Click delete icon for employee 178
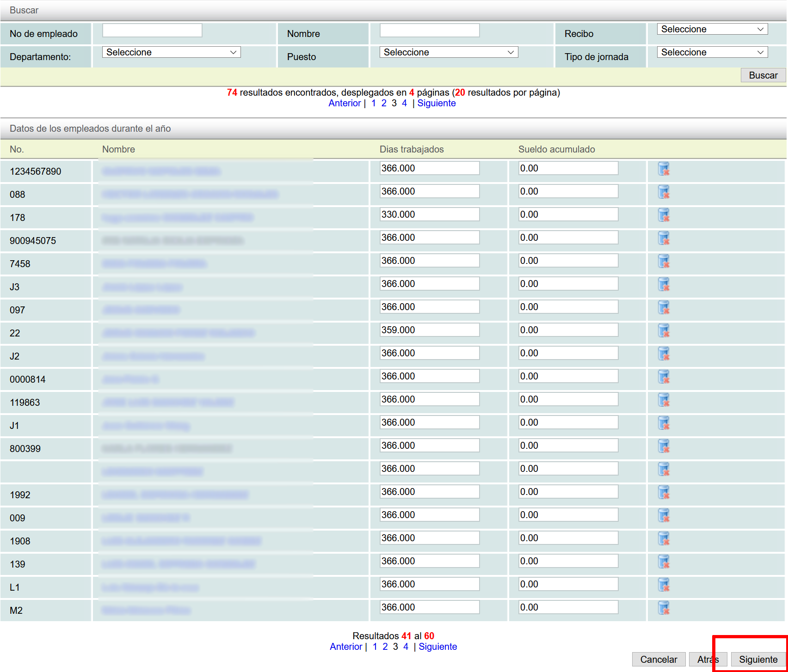 [x=664, y=215]
